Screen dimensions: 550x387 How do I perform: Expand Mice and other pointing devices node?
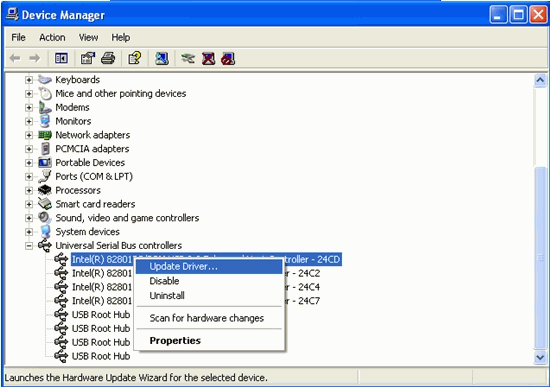click(29, 94)
